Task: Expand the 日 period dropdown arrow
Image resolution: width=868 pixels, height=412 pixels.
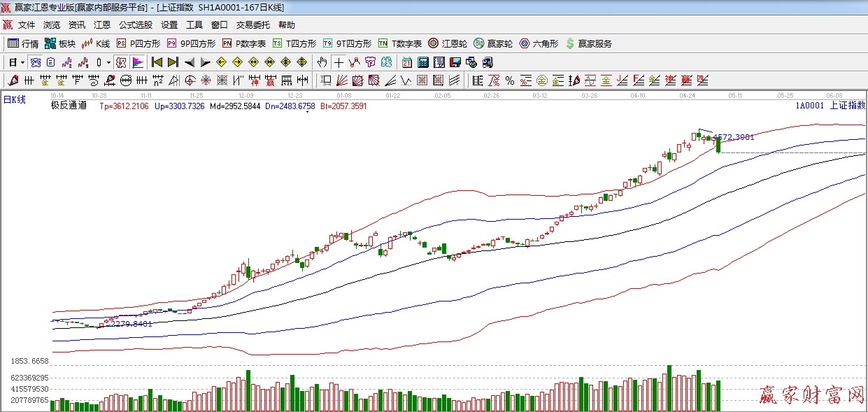Action: [x=22, y=62]
